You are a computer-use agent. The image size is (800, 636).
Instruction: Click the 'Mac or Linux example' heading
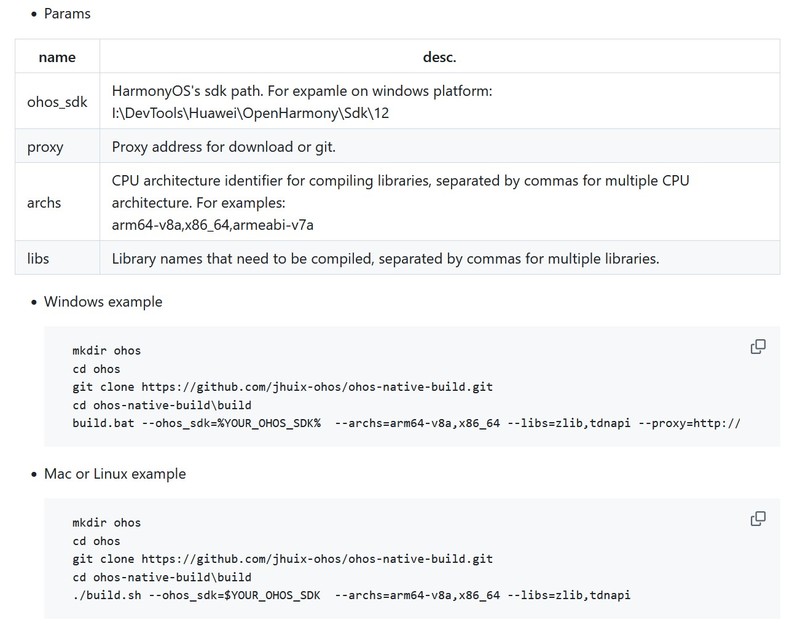pyautogui.click(x=115, y=473)
